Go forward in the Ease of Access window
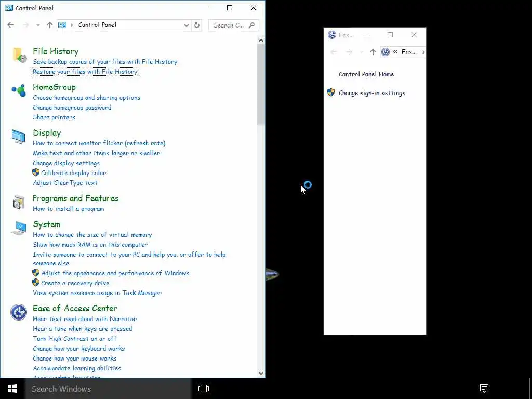The width and height of the screenshot is (532, 399). click(349, 52)
